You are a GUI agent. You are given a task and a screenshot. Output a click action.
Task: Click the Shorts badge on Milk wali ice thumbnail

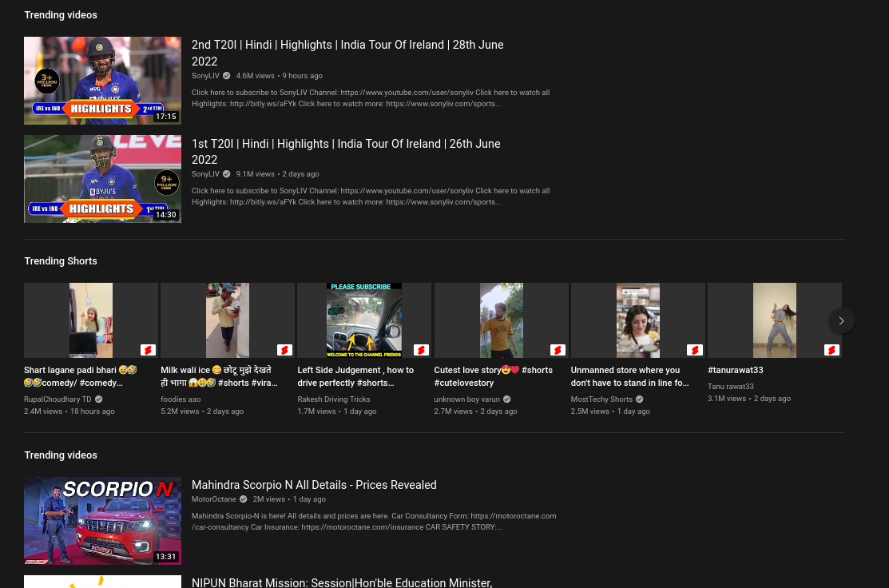[x=284, y=350]
